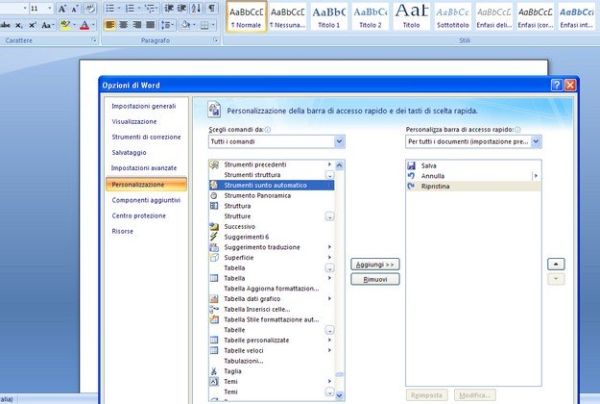Click the center alignment icon
This screenshot has width=600, height=404.
[123, 24]
